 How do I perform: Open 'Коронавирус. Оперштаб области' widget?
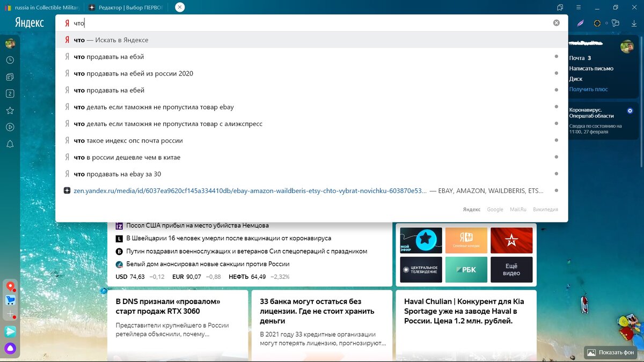pyautogui.click(x=592, y=113)
